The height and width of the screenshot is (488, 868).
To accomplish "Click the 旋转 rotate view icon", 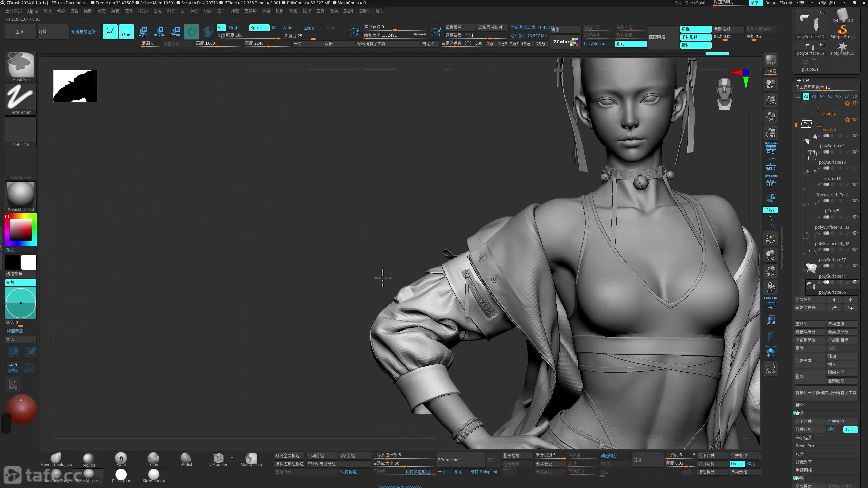I will click(770, 287).
